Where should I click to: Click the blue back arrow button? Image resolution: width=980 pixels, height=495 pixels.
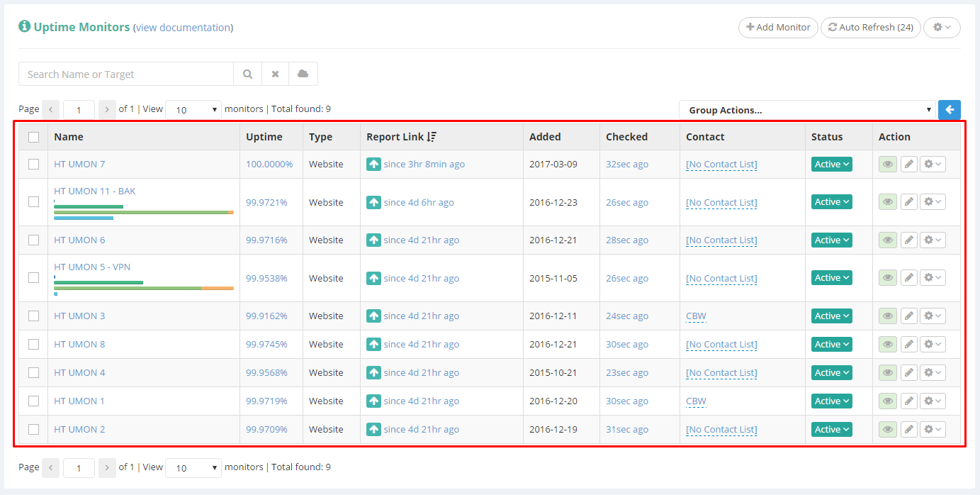point(950,110)
